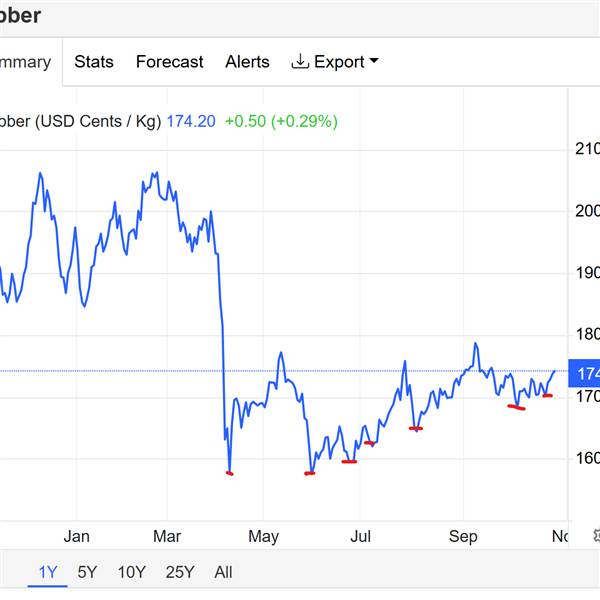Click the Sep x-axis label
The image size is (600, 600).
coord(463,537)
